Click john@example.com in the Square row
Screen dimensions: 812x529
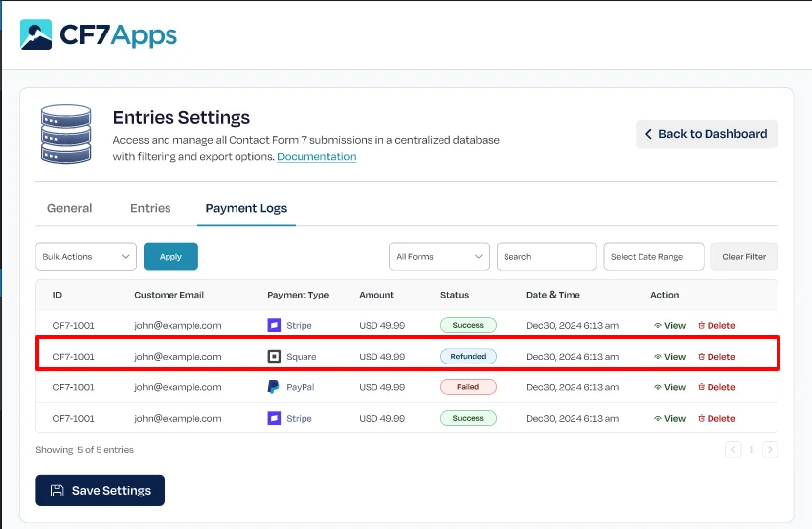pyautogui.click(x=177, y=357)
